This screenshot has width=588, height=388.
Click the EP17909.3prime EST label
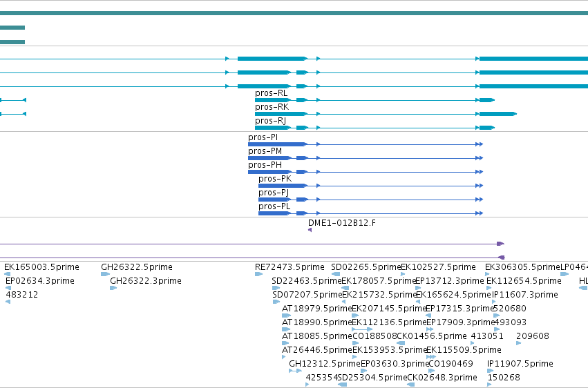tap(461, 323)
